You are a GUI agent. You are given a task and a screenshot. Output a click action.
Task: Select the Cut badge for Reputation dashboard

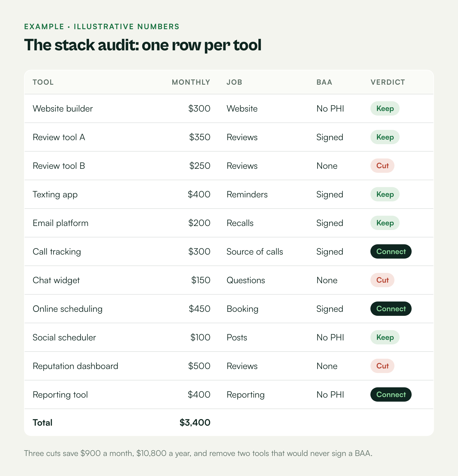[x=382, y=366]
